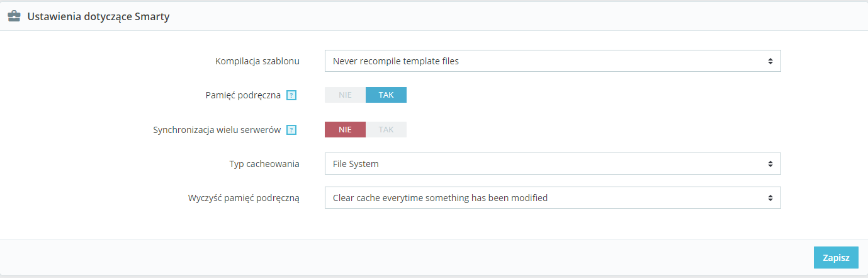Enable TAK for Synchronizacja wielu serwerów
Screen dimensions: 868x278
pos(386,130)
